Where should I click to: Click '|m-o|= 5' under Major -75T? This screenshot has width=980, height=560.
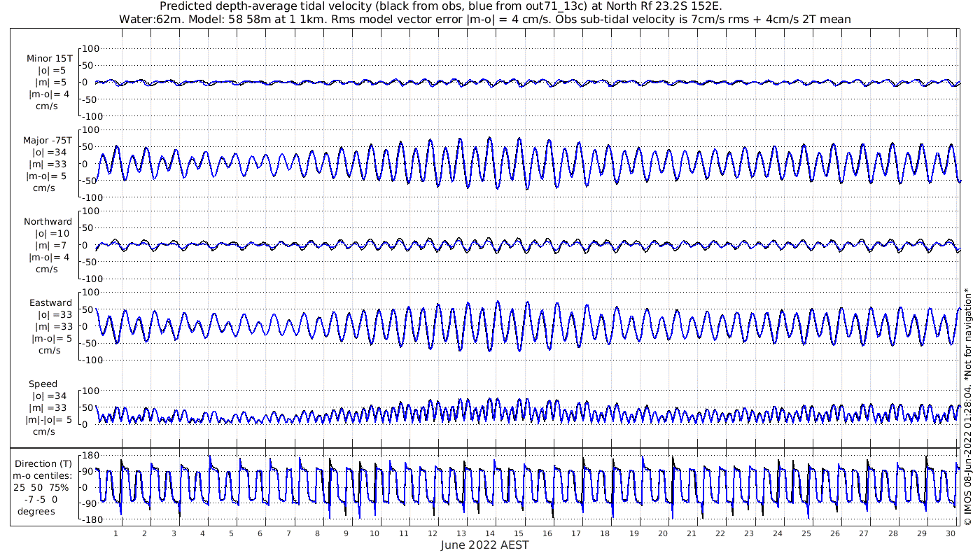47,176
